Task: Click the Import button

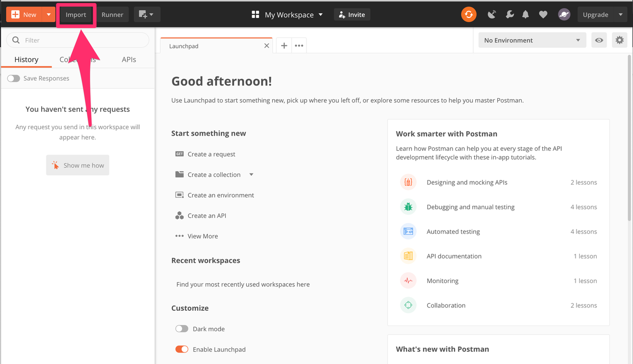Action: [x=76, y=15]
